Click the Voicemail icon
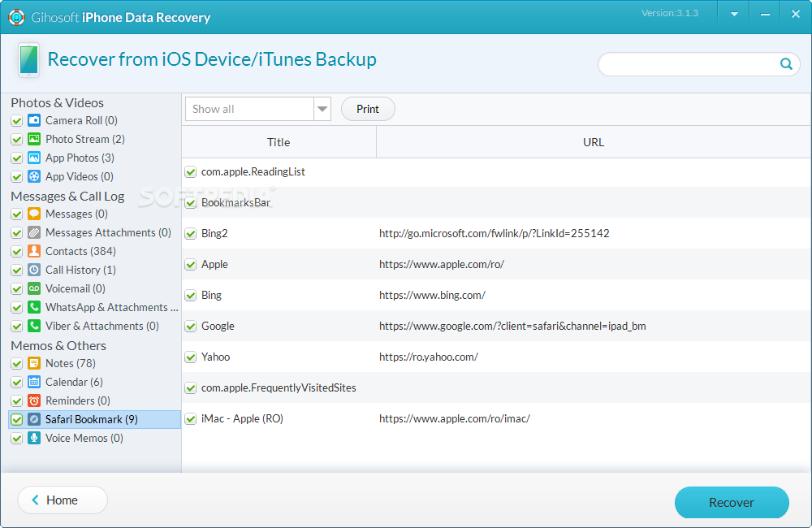 [34, 288]
